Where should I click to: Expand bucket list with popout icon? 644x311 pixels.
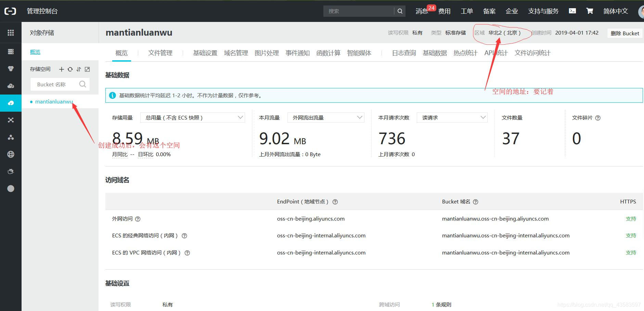(x=87, y=69)
